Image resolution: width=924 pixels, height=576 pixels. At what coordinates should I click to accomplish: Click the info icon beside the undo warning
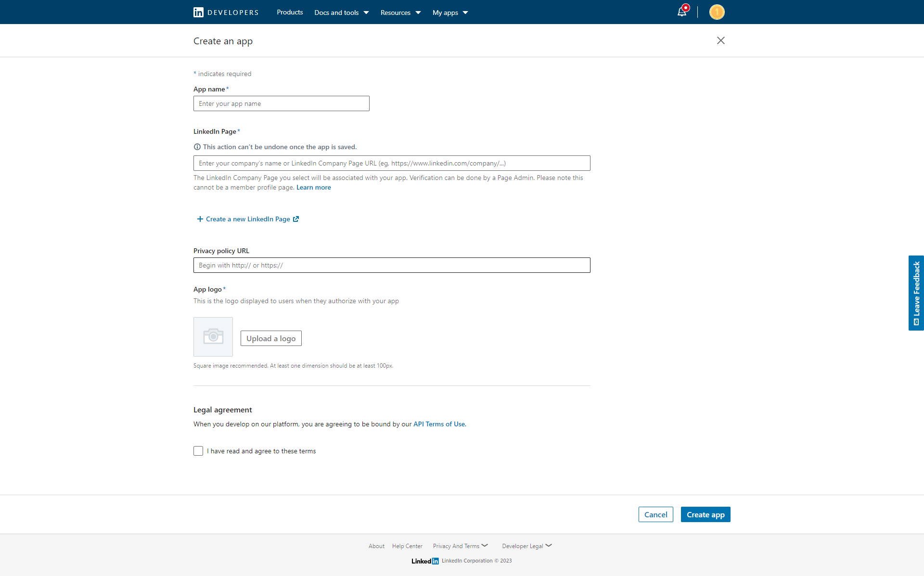(x=197, y=147)
